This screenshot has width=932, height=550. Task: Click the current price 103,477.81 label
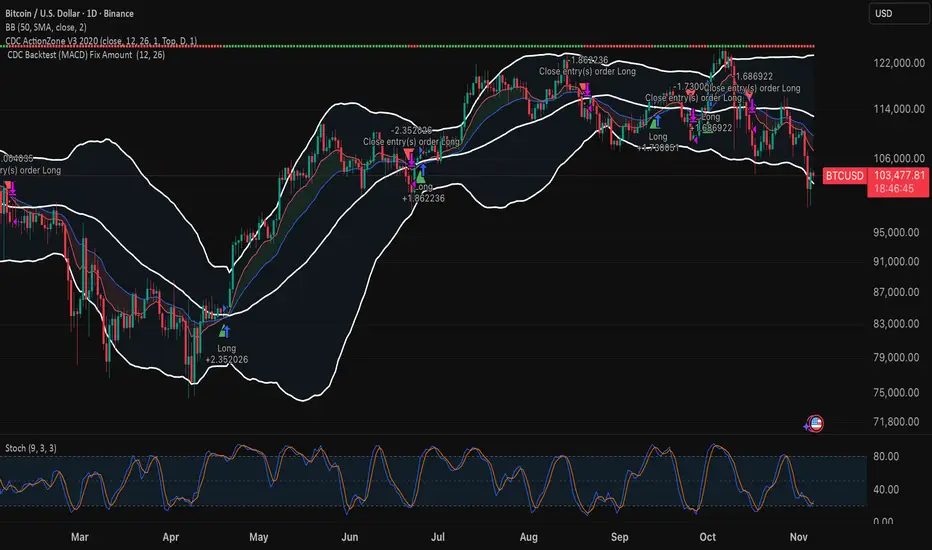tap(899, 175)
